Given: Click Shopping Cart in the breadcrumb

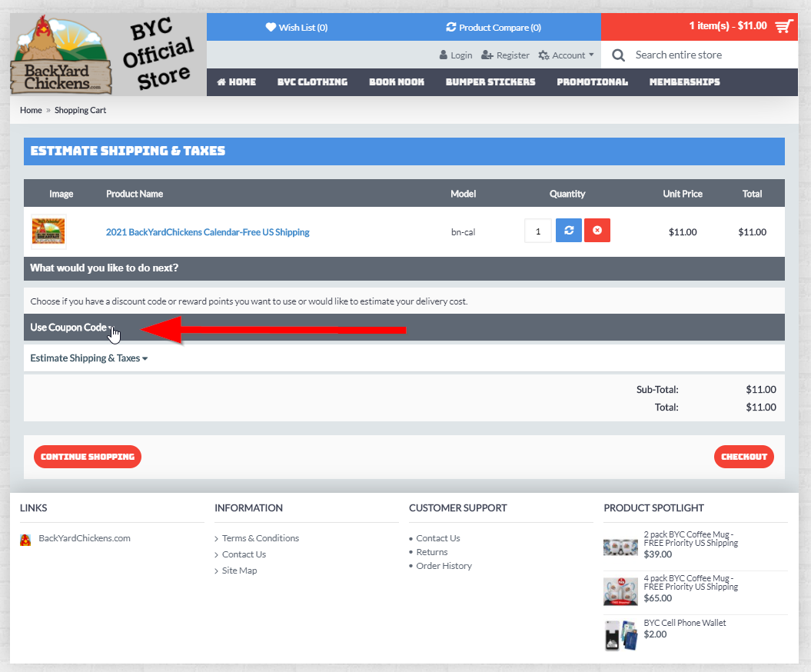Looking at the screenshot, I should (x=80, y=110).
